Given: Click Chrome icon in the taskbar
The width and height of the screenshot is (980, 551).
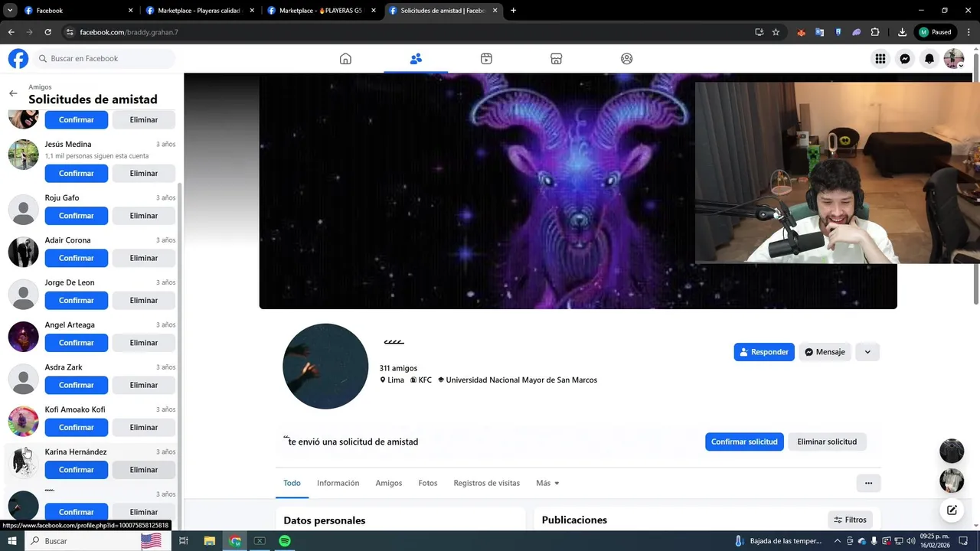Looking at the screenshot, I should 235,541.
